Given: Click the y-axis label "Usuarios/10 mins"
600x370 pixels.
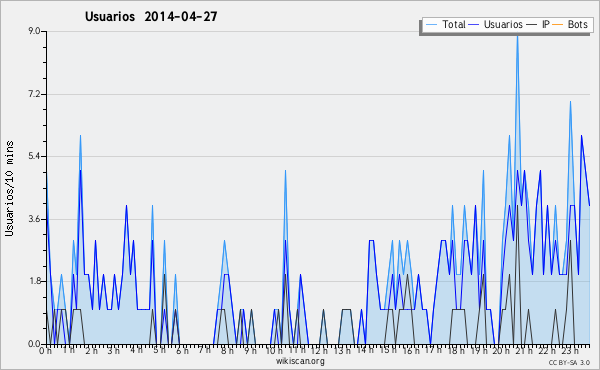Looking at the screenshot, I should (9, 189).
